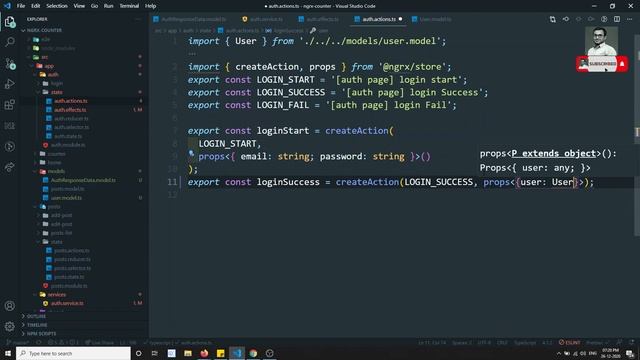This screenshot has width=640, height=360.
Task: Open the Help menu
Action: tap(151, 6)
